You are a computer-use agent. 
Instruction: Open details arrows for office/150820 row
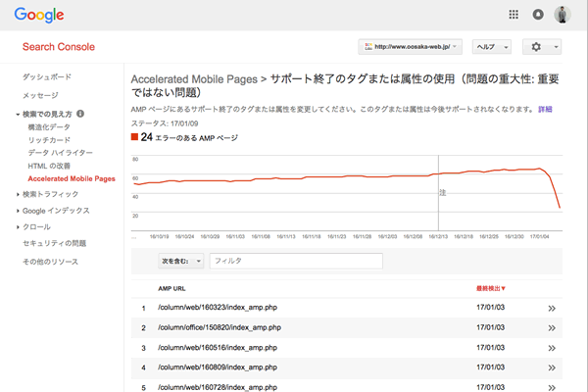(x=551, y=328)
